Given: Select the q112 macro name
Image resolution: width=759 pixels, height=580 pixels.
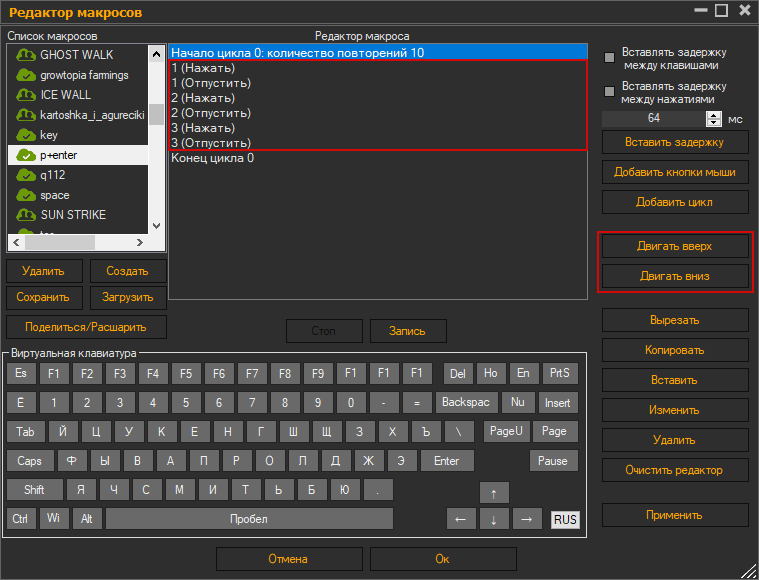Looking at the screenshot, I should (52, 175).
